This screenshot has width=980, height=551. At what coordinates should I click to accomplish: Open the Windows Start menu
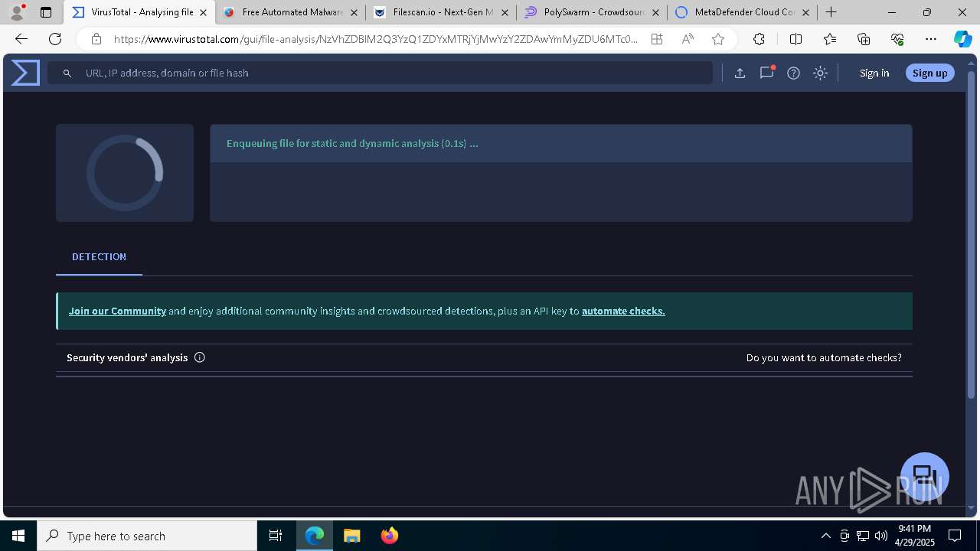[x=18, y=536]
